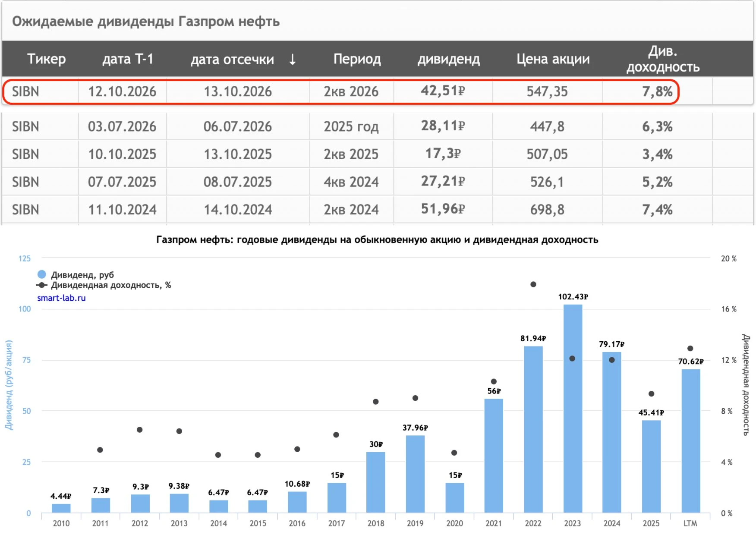Click the 2018 dividend yield dot
Image resolution: width=756 pixels, height=535 pixels.
click(x=376, y=402)
